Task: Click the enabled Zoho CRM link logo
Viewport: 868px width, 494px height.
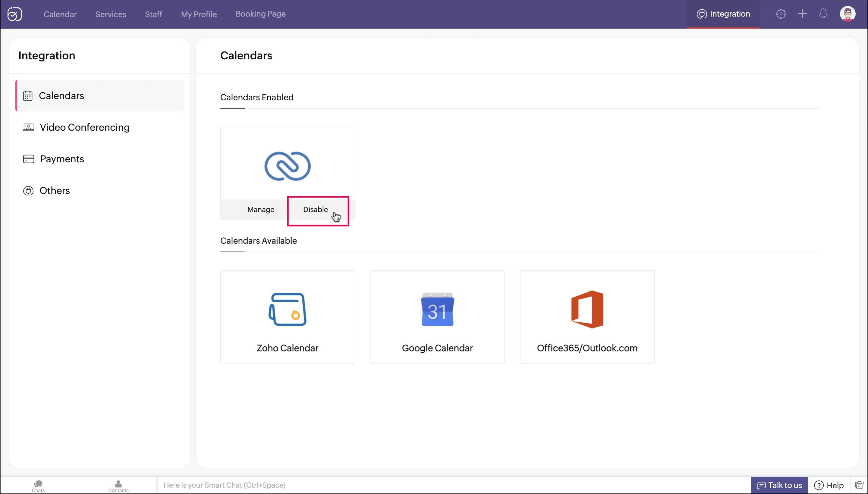Action: pos(288,166)
